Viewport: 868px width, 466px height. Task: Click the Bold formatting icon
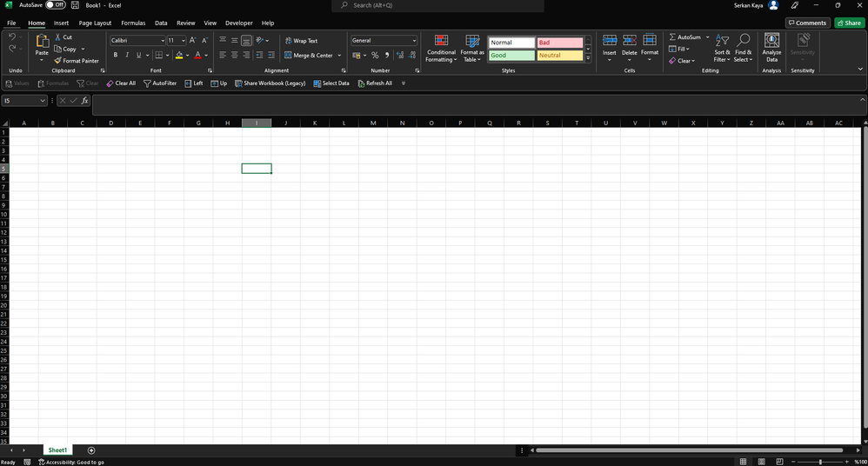115,55
